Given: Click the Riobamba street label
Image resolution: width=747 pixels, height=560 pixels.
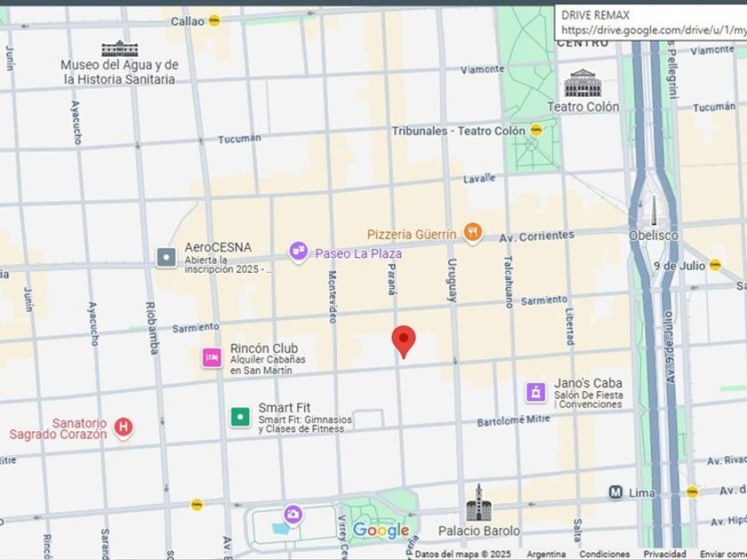Looking at the screenshot, I should 151,328.
